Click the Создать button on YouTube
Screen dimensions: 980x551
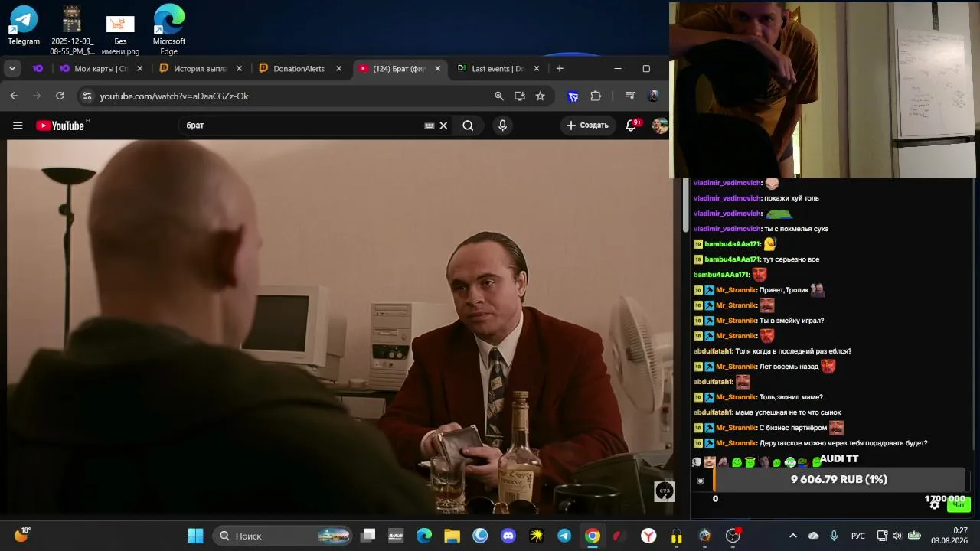coord(587,126)
